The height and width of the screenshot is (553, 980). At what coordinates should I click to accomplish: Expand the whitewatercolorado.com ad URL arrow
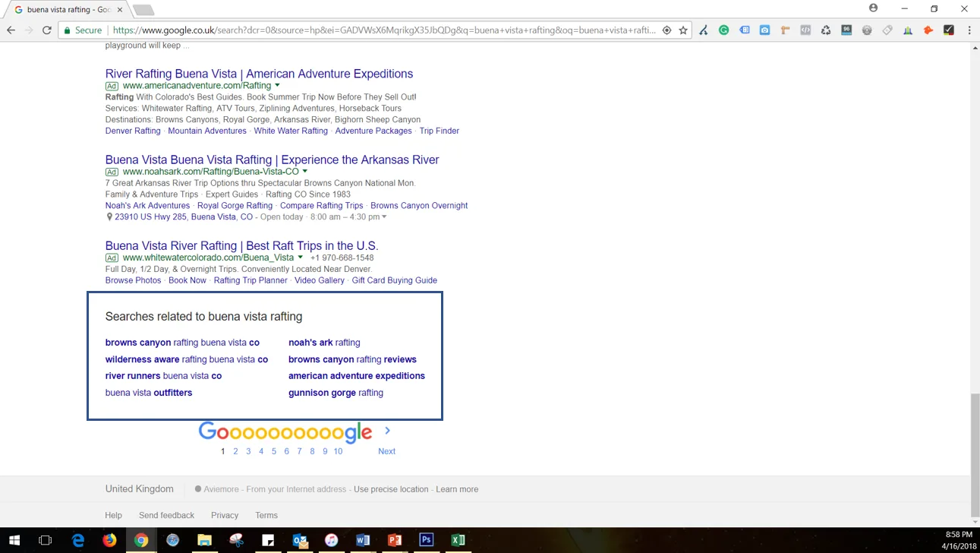click(301, 258)
